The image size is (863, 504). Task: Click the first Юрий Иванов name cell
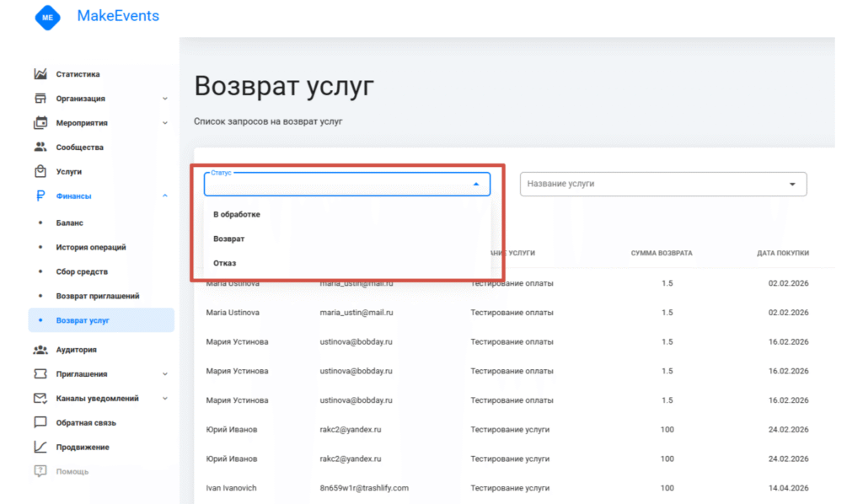tap(231, 429)
